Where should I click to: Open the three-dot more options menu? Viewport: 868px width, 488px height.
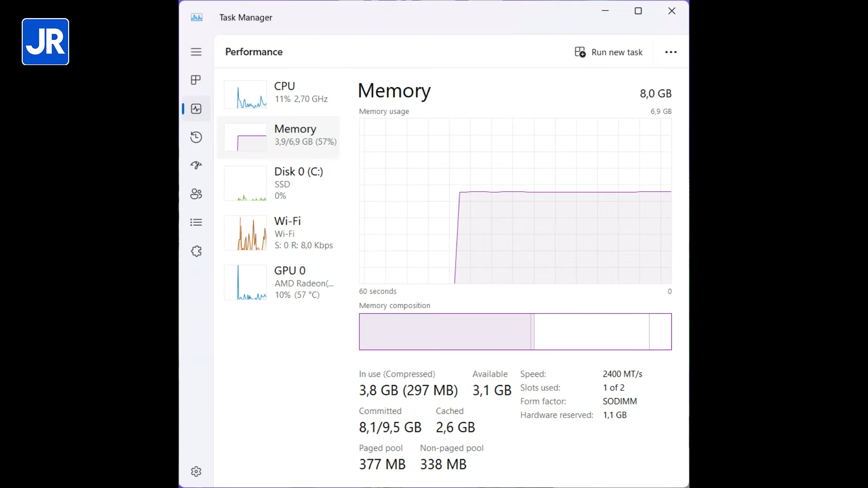(671, 52)
